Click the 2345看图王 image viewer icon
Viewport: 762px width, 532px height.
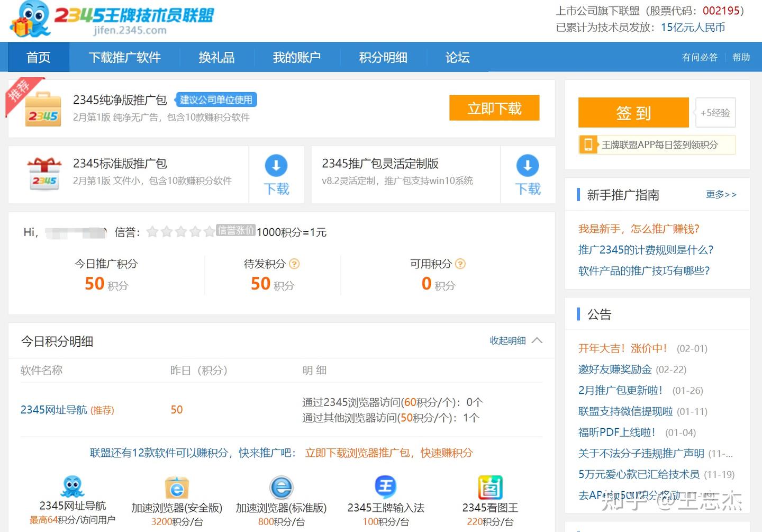coord(490,487)
